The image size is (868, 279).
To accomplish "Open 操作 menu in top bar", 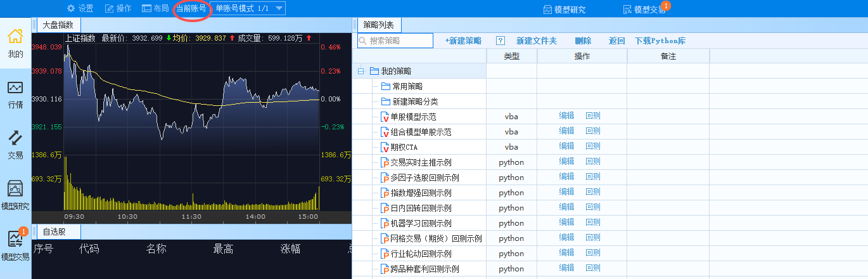I will click(118, 8).
